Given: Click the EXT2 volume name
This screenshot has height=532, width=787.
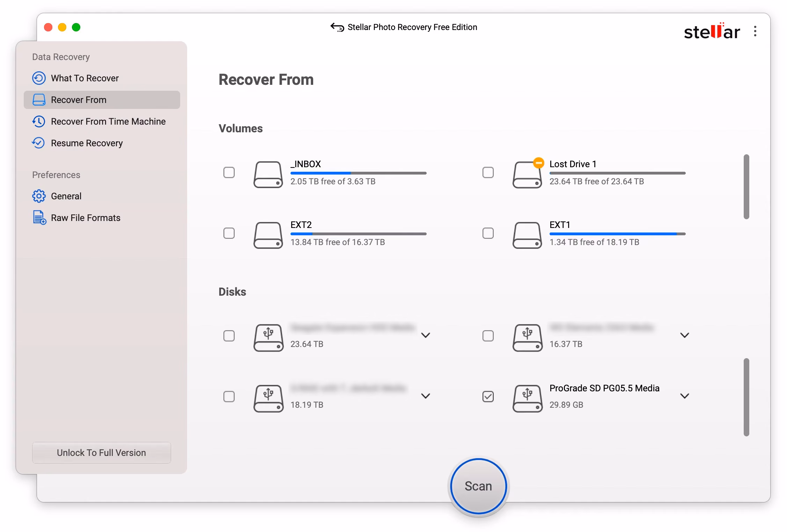Looking at the screenshot, I should click(x=301, y=225).
